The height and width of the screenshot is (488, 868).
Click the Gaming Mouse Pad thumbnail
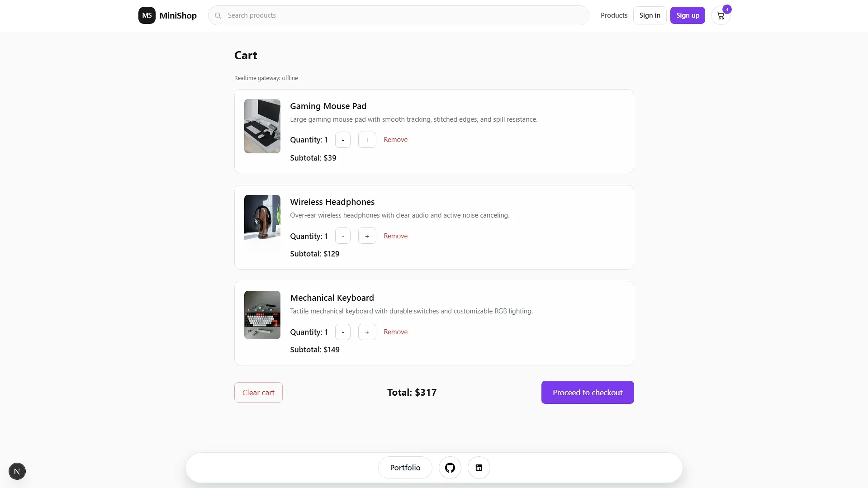[x=262, y=126]
